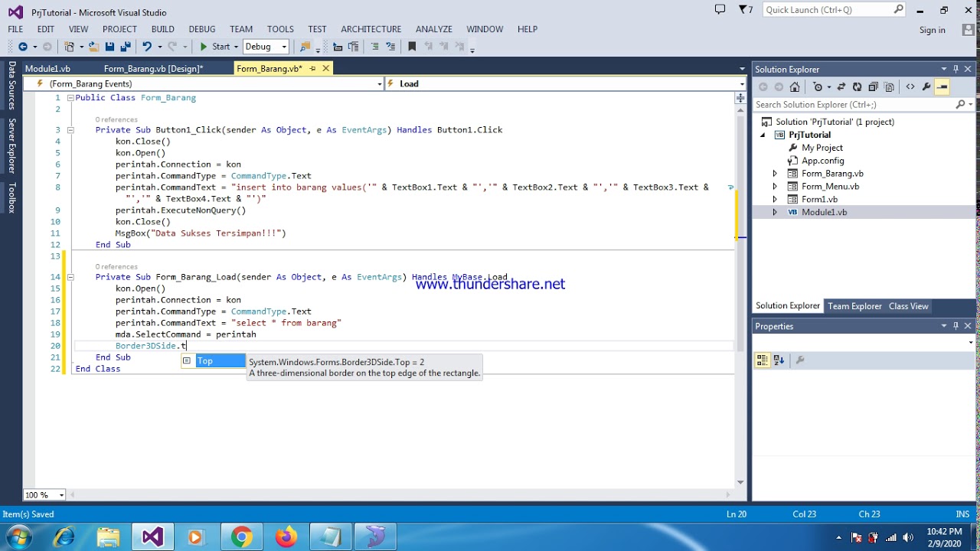
Task: Toggle Categorized view in Properties panel
Action: [x=763, y=360]
